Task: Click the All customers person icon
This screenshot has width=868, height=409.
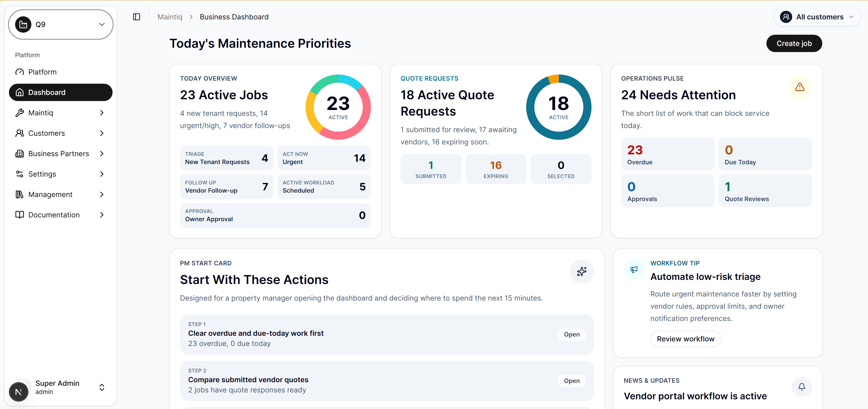Action: pyautogui.click(x=786, y=17)
